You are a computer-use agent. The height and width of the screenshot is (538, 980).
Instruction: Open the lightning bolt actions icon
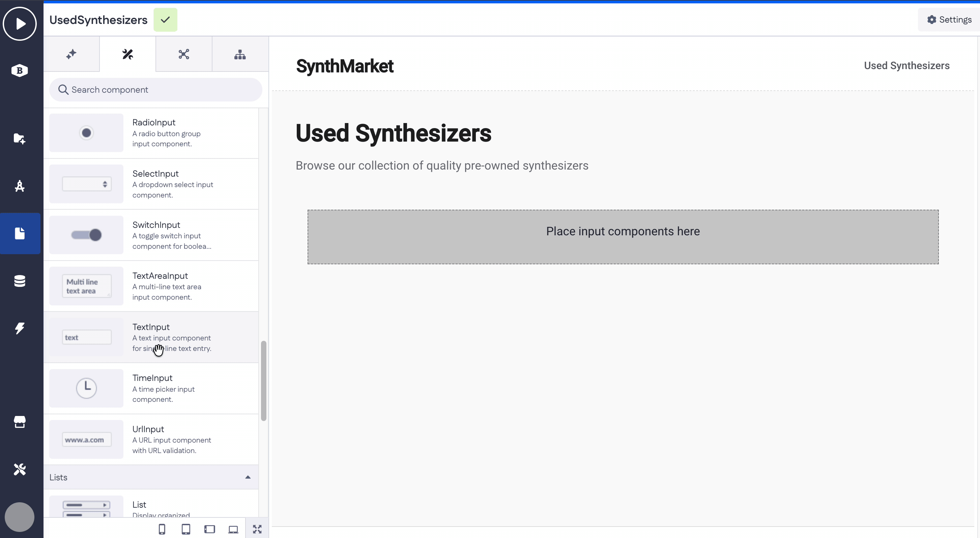pos(20,328)
